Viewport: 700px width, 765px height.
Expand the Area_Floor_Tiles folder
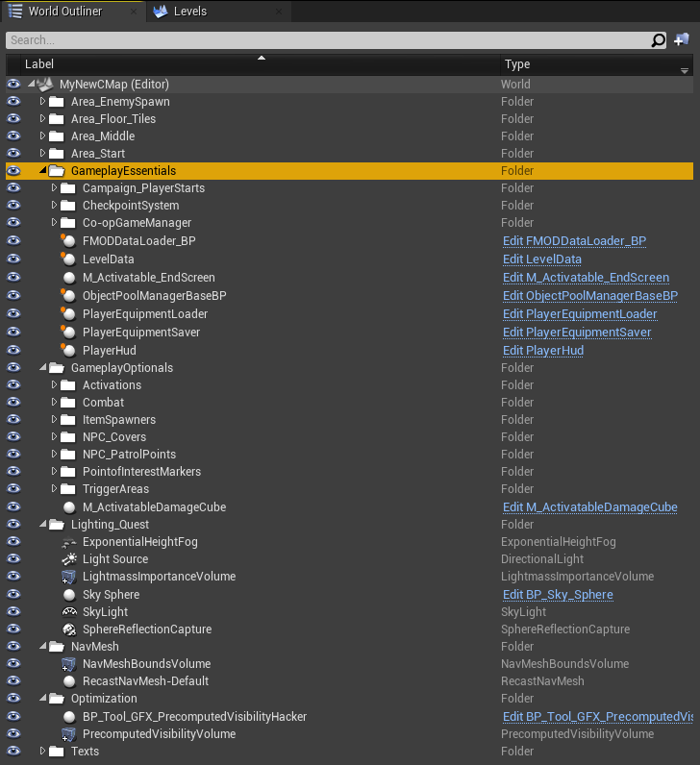pyautogui.click(x=42, y=119)
